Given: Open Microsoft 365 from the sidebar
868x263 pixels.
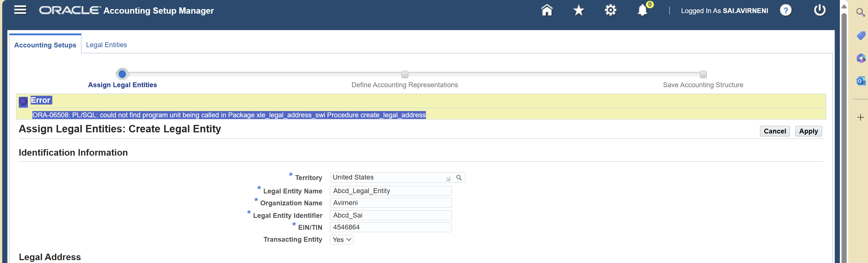Looking at the screenshot, I should pos(861,58).
